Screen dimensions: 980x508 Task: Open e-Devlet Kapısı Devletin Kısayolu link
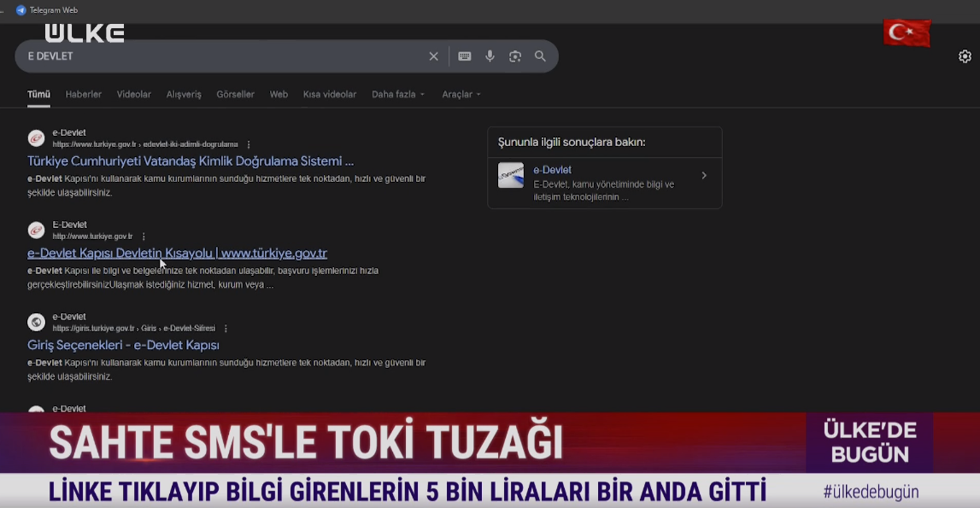click(177, 254)
